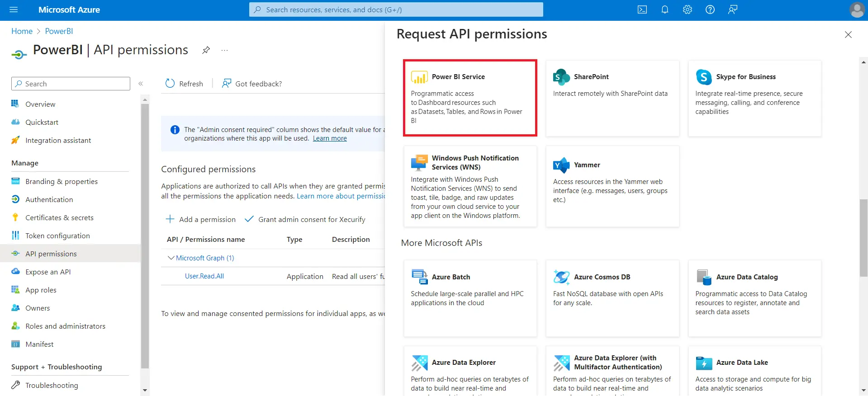Viewport: 868px width, 396px height.
Task: Click Grant admin consent for Xecurify
Action: tap(305, 219)
